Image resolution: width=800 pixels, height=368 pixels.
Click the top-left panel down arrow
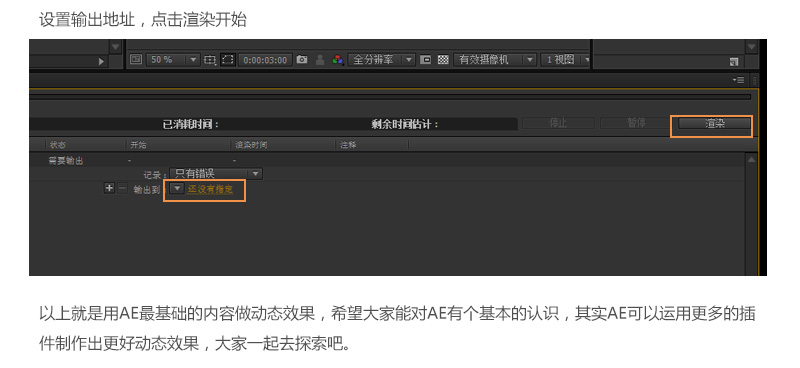point(116,46)
